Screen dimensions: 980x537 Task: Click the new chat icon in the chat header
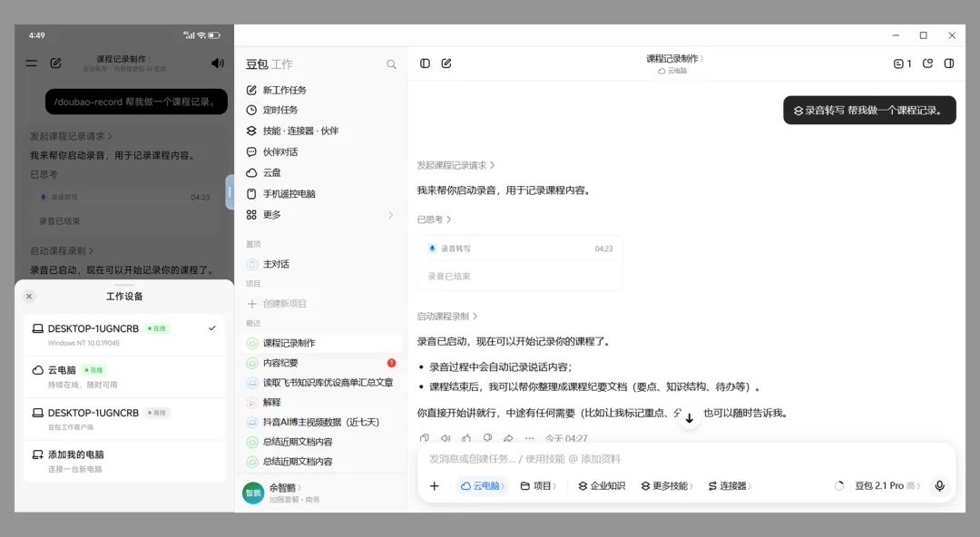(446, 63)
